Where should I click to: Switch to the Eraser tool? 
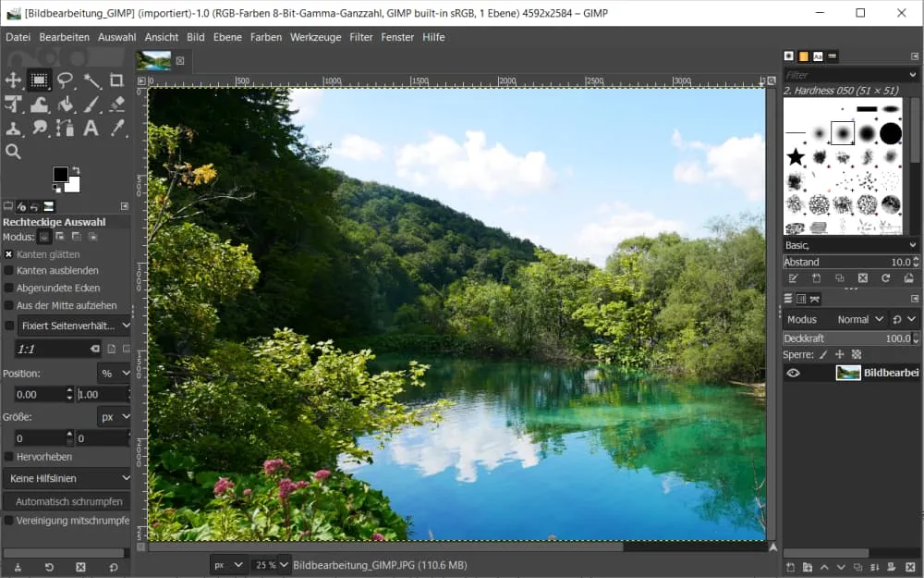click(118, 104)
